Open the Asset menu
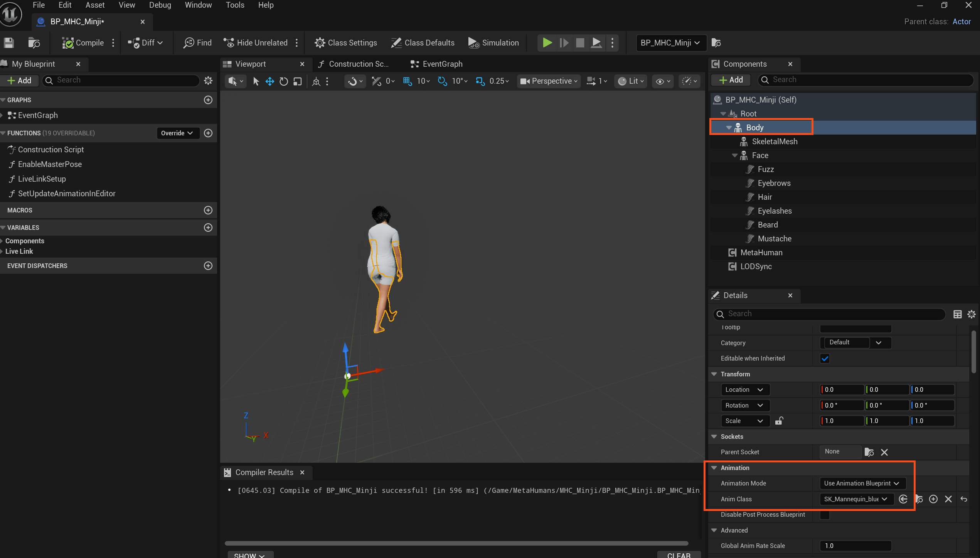 (95, 5)
